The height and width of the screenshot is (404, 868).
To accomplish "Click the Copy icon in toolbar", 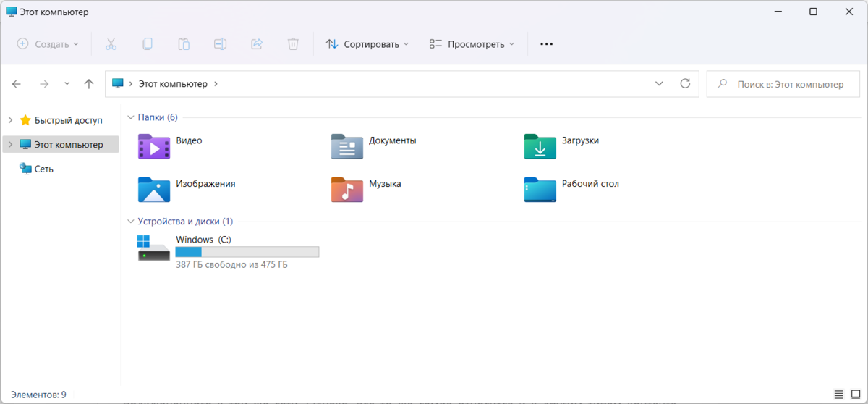I will coord(148,44).
